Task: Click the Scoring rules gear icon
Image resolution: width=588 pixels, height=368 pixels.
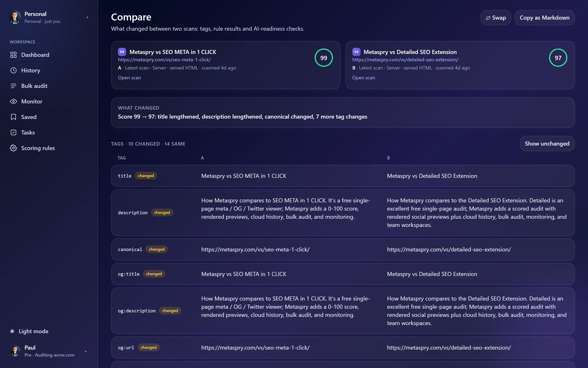Action: [13, 148]
